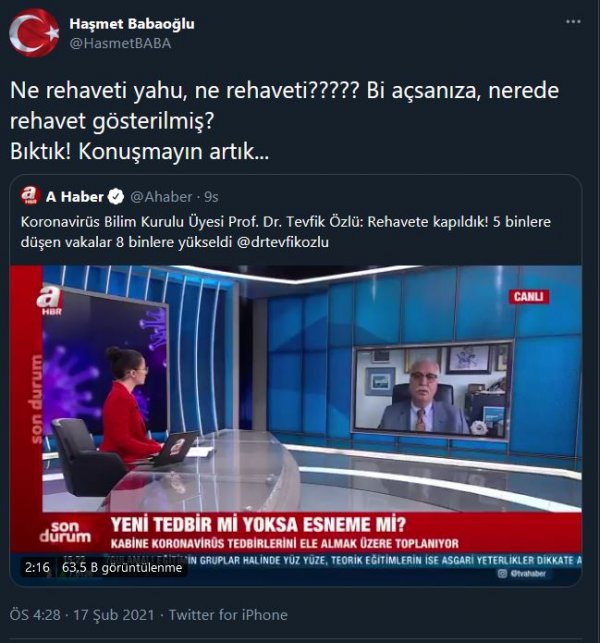Open the Twitter for iPhone source link
This screenshot has width=600, height=643.
tap(228, 615)
